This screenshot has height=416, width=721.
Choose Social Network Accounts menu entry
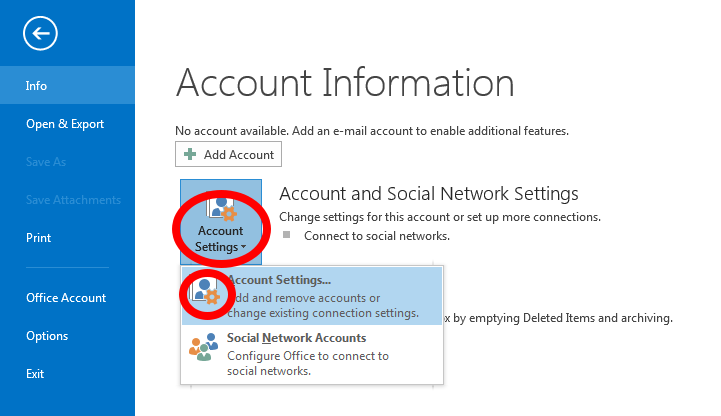(x=312, y=354)
